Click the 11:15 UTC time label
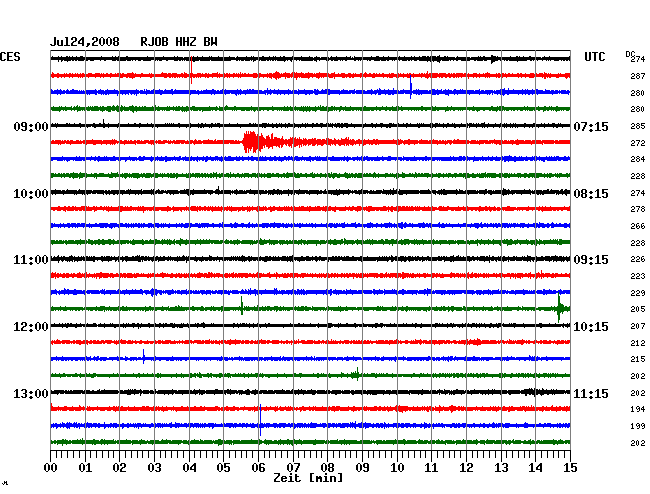 [591, 393]
